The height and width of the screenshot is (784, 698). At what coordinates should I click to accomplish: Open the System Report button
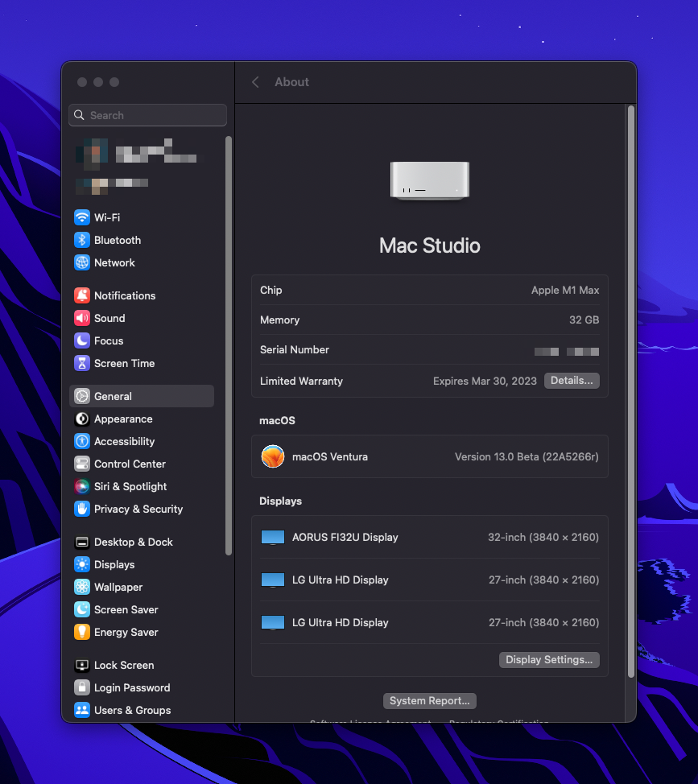(429, 700)
